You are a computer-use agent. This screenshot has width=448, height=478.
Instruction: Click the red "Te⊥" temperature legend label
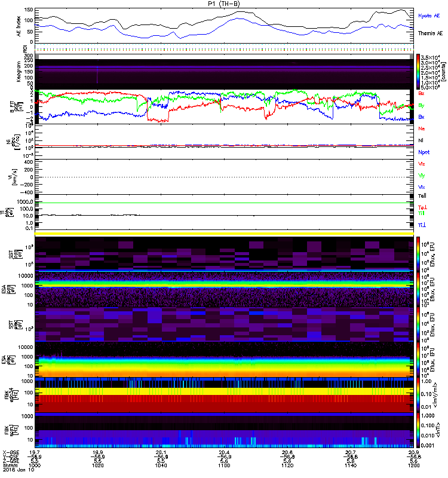click(x=422, y=207)
